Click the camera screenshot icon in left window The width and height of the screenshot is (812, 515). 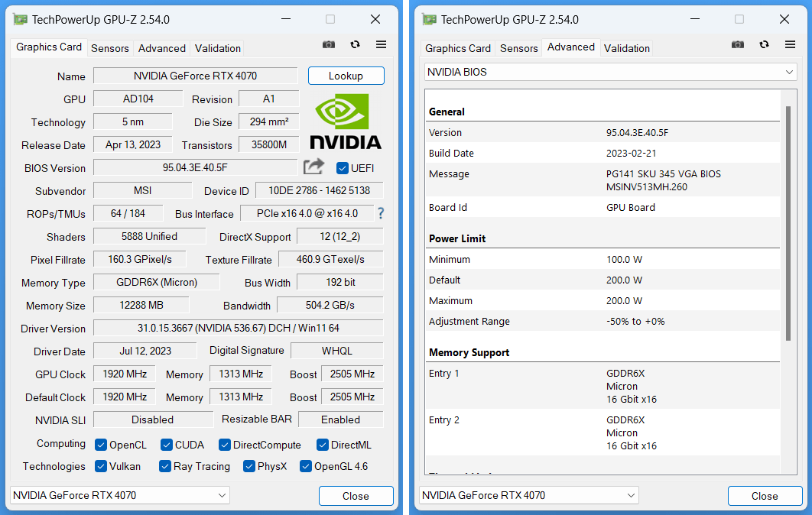(329, 45)
